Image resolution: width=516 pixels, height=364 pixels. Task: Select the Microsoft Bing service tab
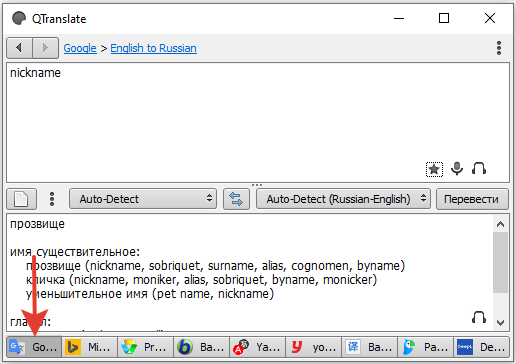pyautogui.click(x=90, y=347)
